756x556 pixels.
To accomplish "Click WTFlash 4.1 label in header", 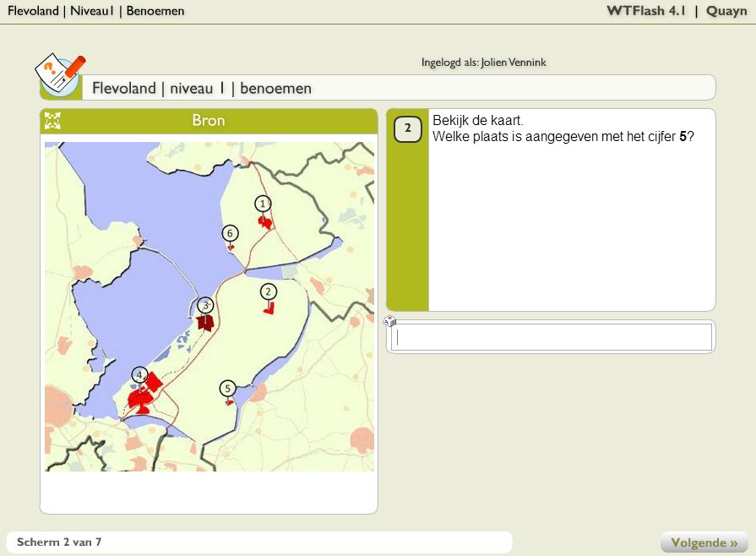I will pyautogui.click(x=646, y=11).
